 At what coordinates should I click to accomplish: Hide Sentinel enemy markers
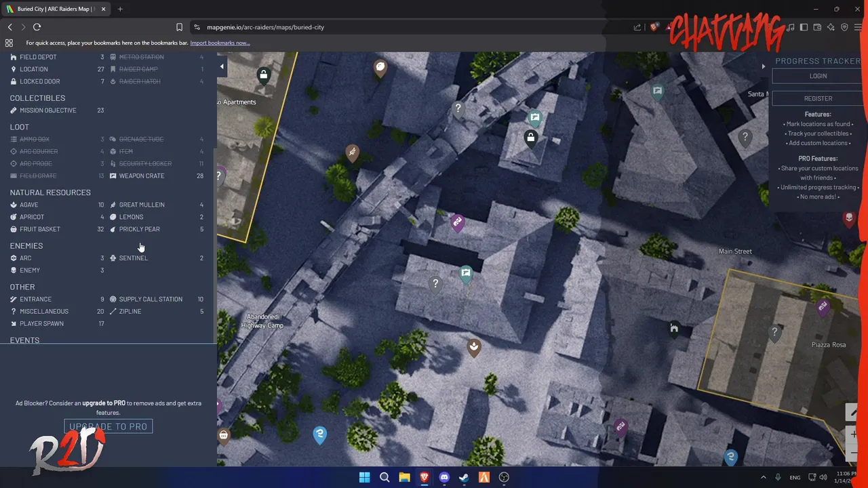tap(157, 258)
